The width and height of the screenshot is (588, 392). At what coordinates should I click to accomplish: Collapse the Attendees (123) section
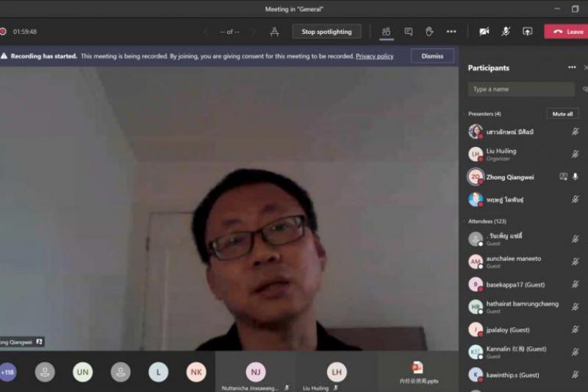tap(487, 221)
